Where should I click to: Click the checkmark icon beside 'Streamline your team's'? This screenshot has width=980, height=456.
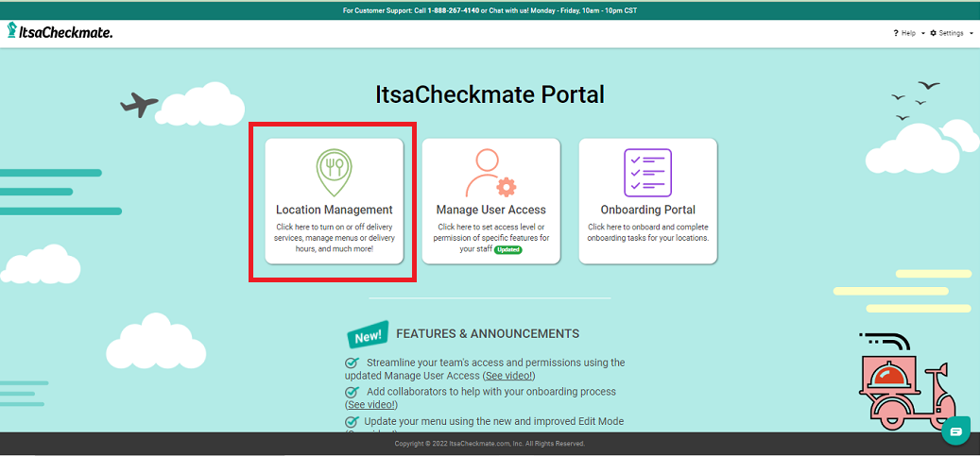pyautogui.click(x=352, y=363)
